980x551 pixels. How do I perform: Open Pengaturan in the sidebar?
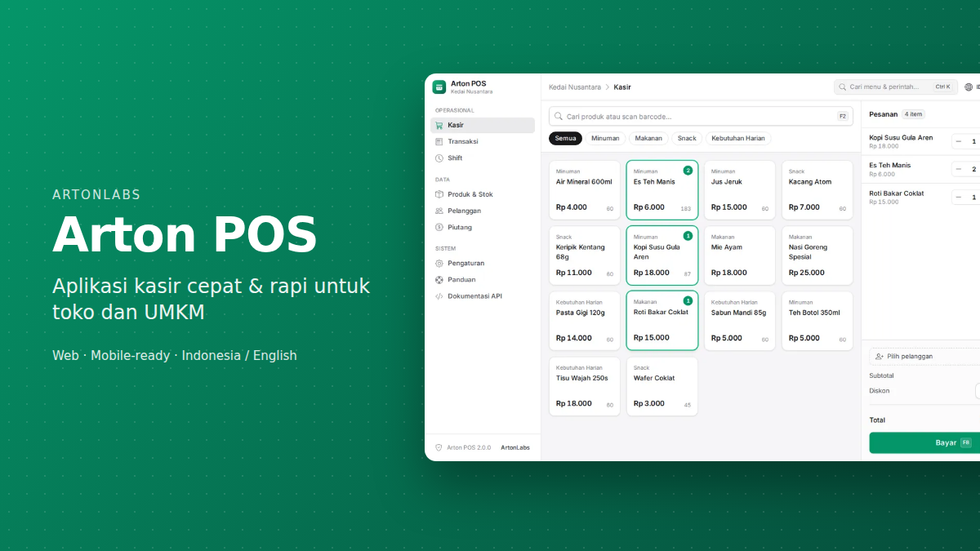[x=483, y=263]
